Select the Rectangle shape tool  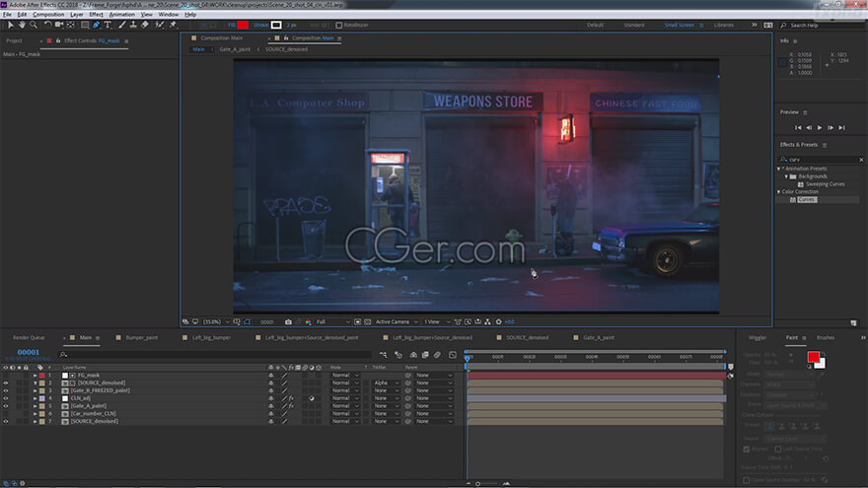(x=85, y=25)
